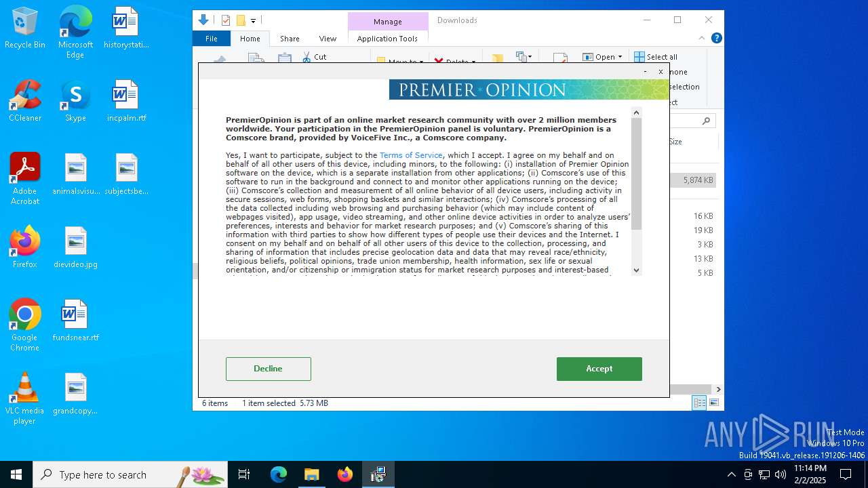Open File Explorer from taskbar
868x488 pixels.
tap(312, 474)
